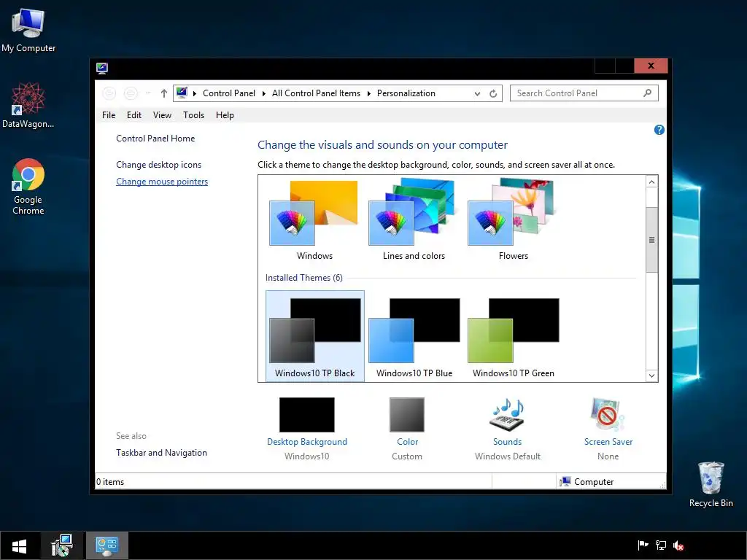
Task: Open My Computer desktop icon
Action: click(28, 31)
